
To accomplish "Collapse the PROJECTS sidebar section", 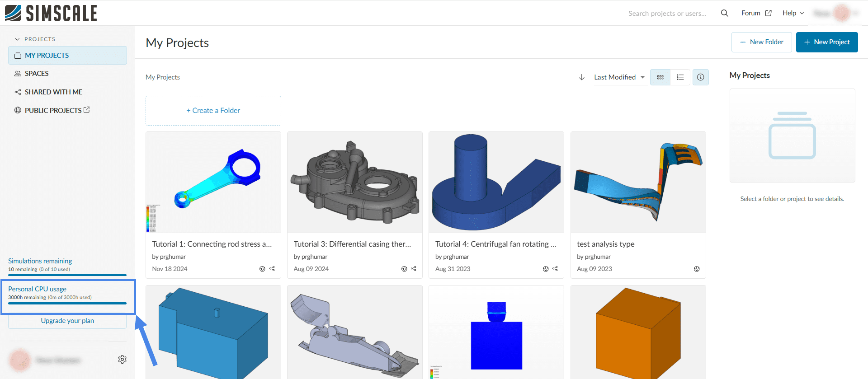I will point(17,39).
